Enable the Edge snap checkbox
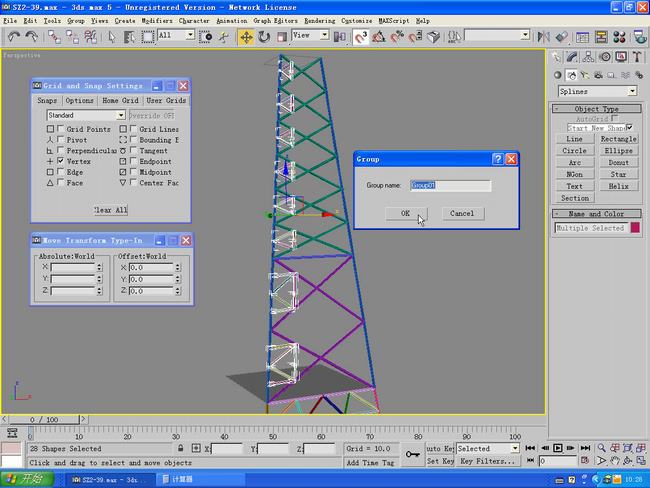 [x=61, y=172]
